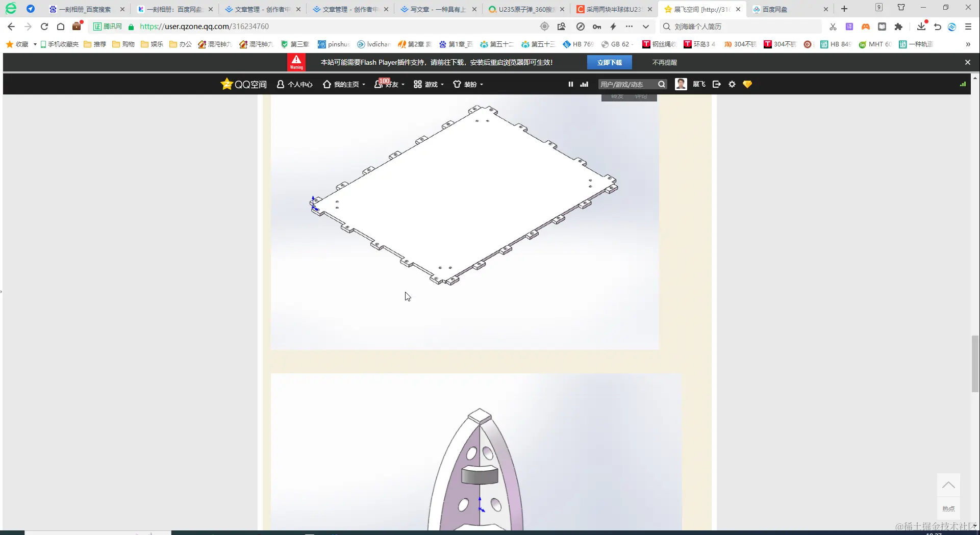The height and width of the screenshot is (535, 980).
Task: Click the logout icon beside 展飞
Action: (x=716, y=84)
